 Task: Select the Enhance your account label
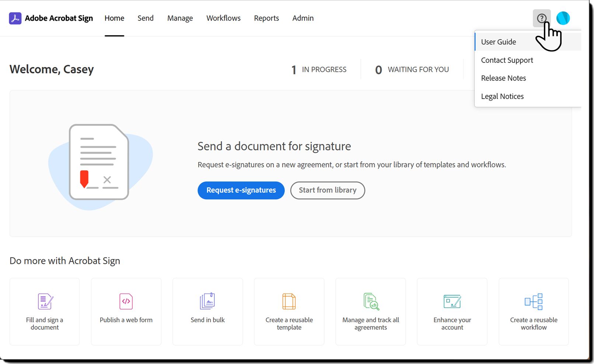452,324
